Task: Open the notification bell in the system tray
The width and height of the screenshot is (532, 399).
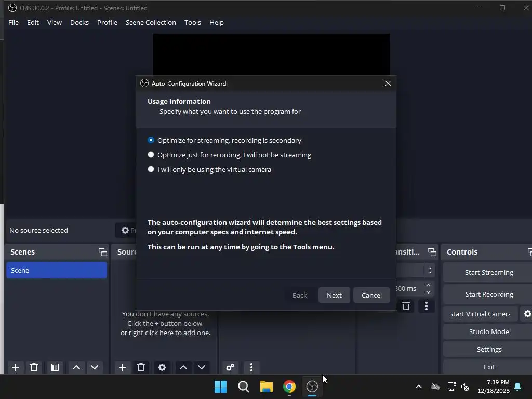Action: coord(518,387)
